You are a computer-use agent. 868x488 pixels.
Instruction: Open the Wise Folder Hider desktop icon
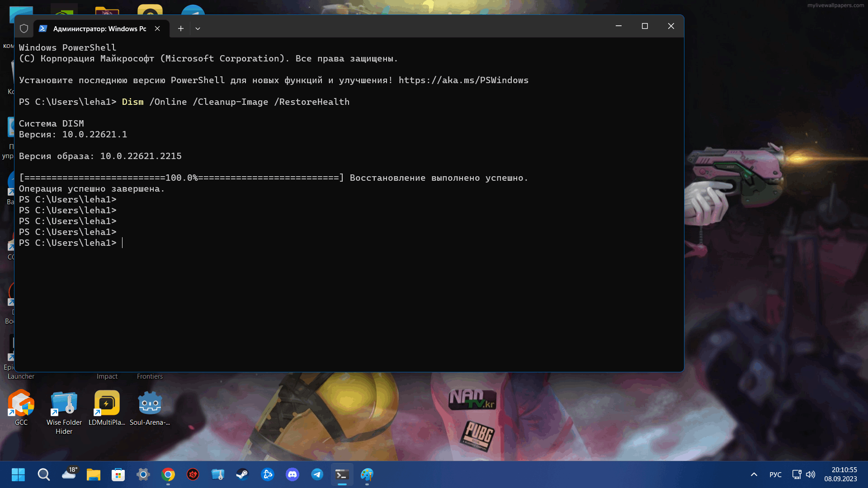click(64, 412)
